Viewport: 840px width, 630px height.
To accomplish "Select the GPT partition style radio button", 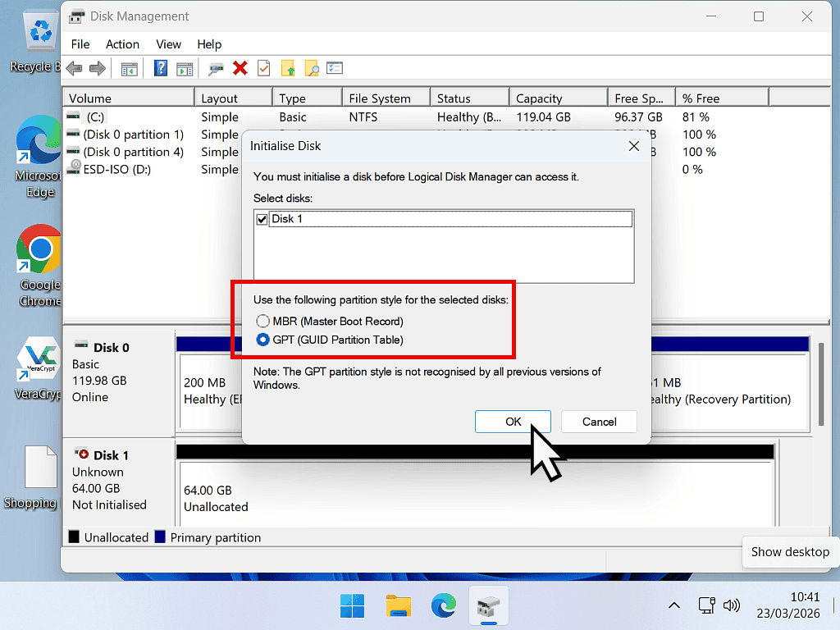I will coord(263,340).
